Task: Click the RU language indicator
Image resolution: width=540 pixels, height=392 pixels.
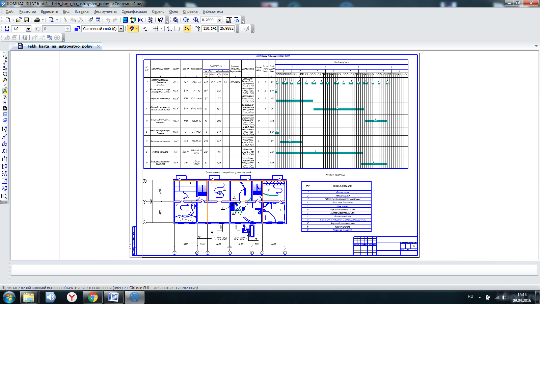Action: pos(470,296)
